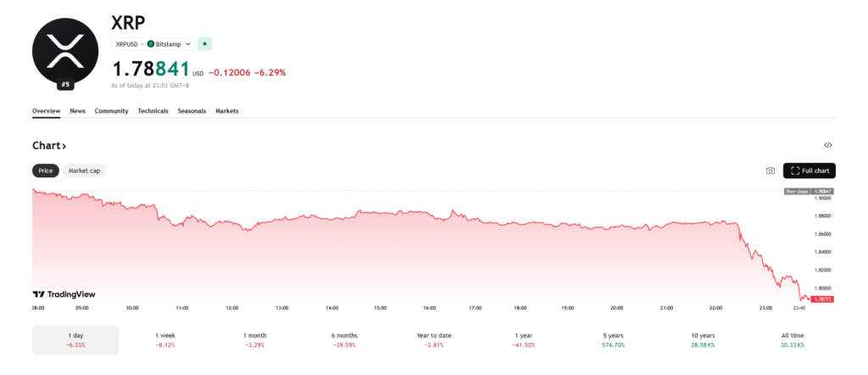Switch chart to Market cap view

pos(84,171)
